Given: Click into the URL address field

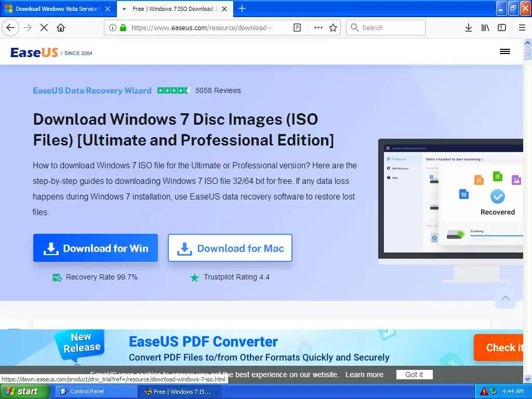Looking at the screenshot, I should (202, 28).
